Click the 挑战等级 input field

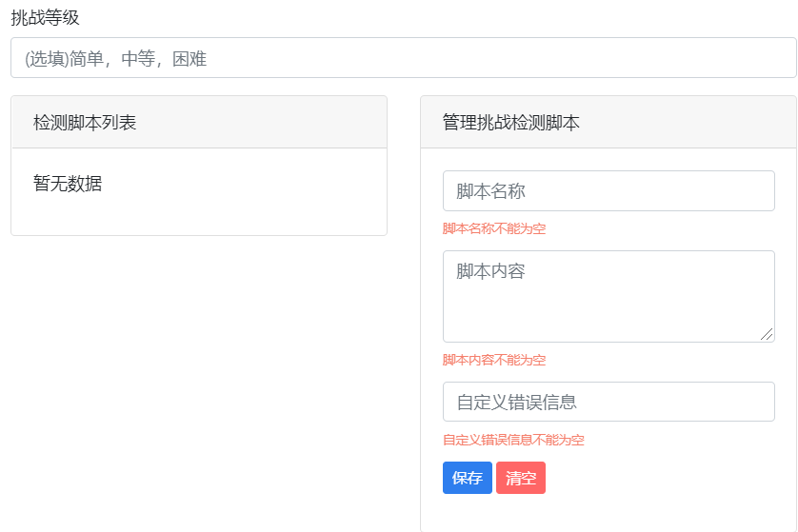click(x=403, y=58)
